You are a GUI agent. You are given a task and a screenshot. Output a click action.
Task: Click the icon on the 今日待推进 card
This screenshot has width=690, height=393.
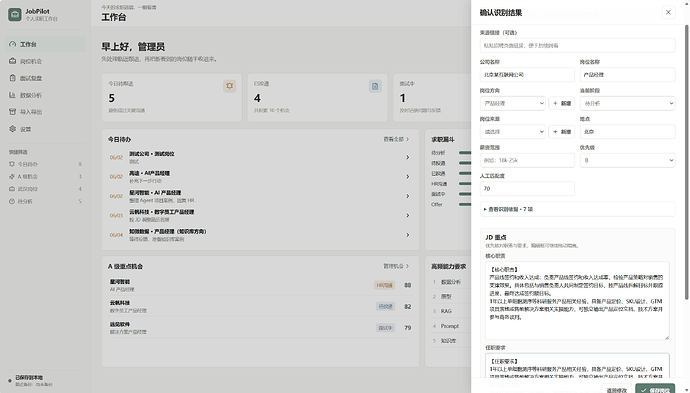pyautogui.click(x=229, y=86)
